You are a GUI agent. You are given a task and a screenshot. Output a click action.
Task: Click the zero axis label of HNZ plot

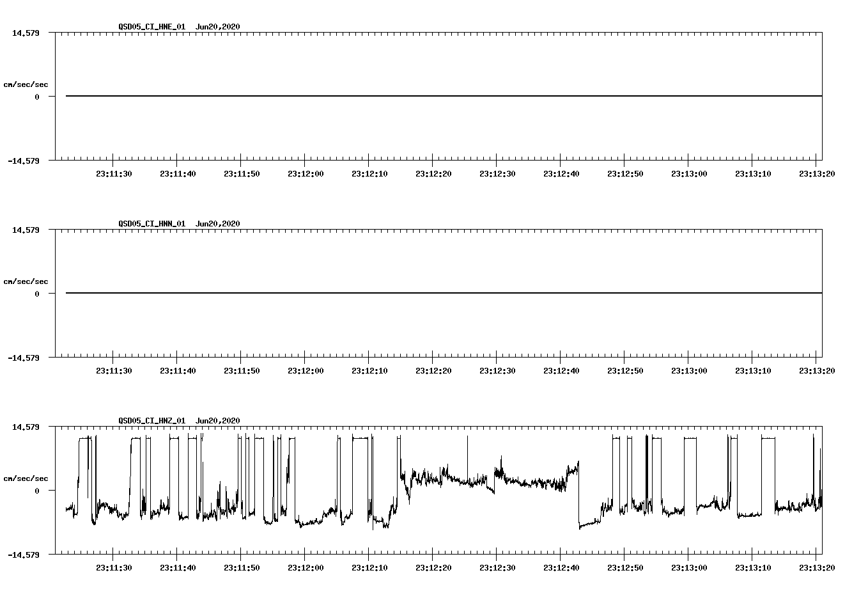pos(37,491)
